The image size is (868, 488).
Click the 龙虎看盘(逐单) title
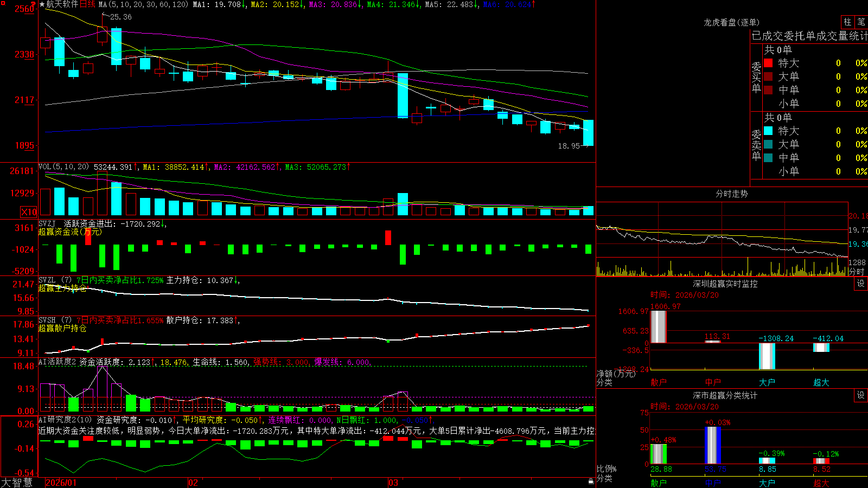pyautogui.click(x=731, y=22)
